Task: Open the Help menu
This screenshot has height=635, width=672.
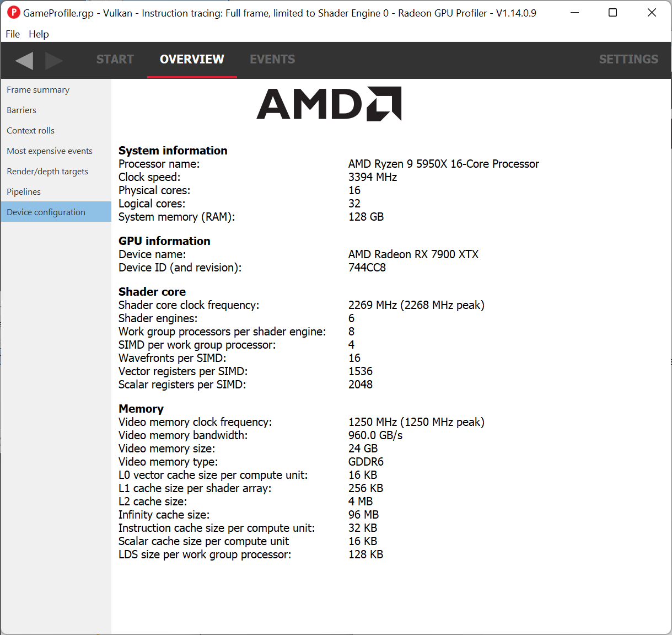Action: pyautogui.click(x=39, y=34)
